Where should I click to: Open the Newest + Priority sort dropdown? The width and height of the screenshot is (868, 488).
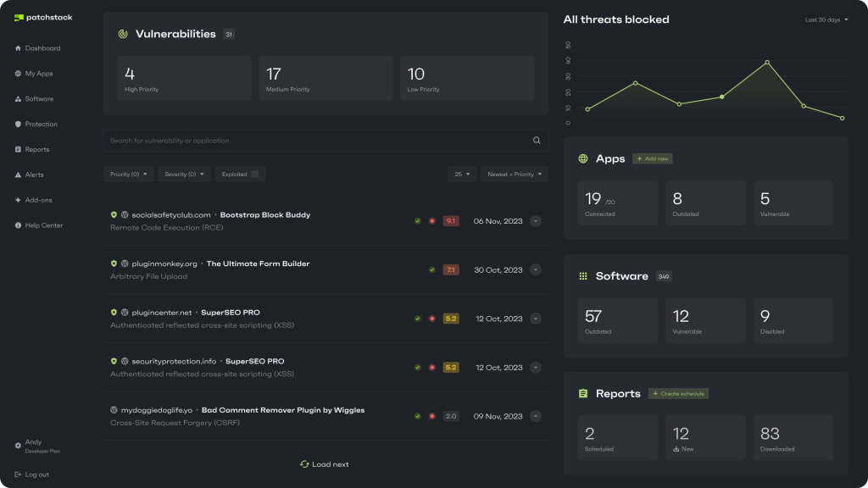point(514,175)
